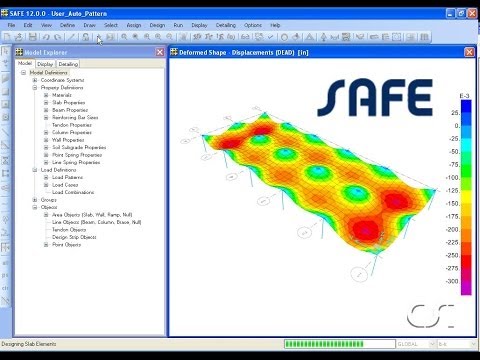Select the Tendon Properties tree item

click(72, 125)
